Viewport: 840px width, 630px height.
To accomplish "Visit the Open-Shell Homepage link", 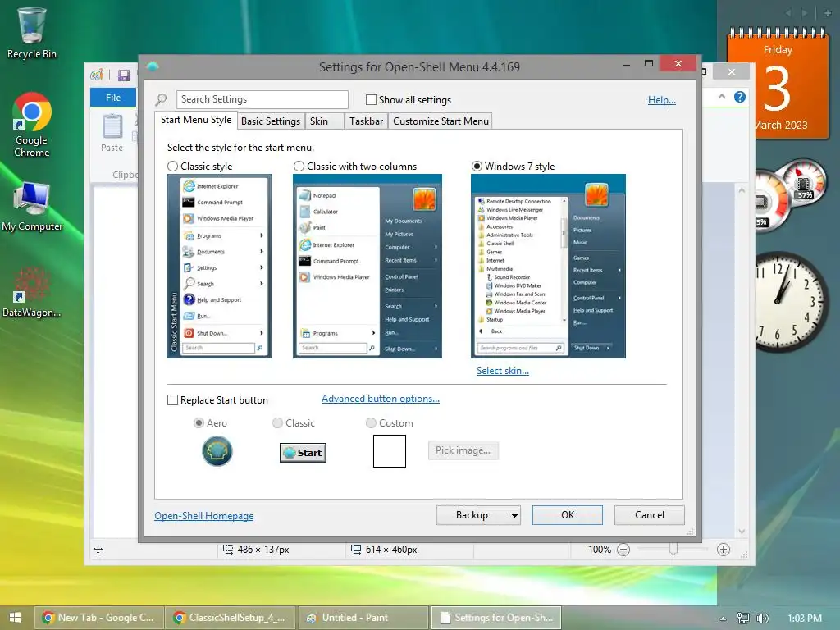I will pos(204,516).
